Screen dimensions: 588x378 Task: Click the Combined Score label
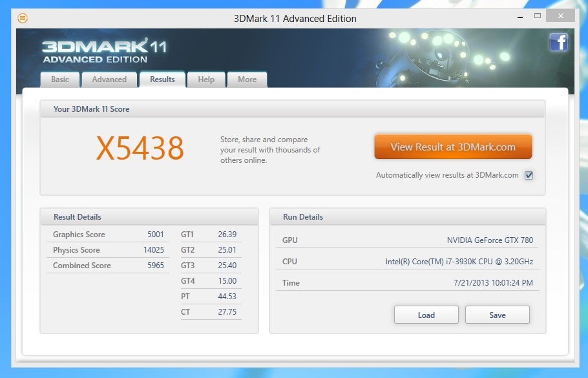pos(82,265)
